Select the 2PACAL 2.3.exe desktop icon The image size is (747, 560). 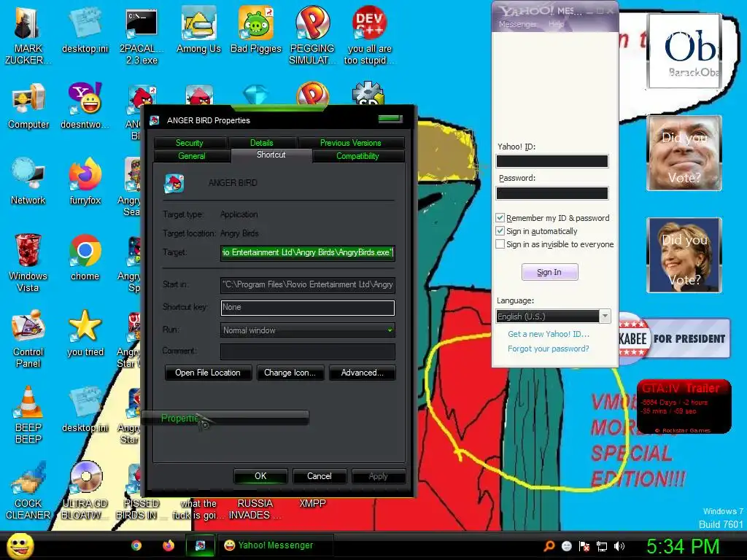142,35
